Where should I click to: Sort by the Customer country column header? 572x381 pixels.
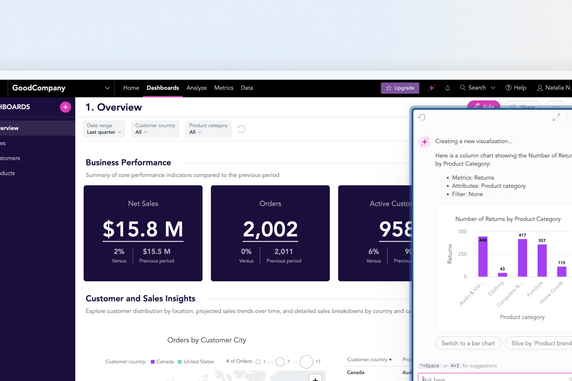click(x=369, y=359)
